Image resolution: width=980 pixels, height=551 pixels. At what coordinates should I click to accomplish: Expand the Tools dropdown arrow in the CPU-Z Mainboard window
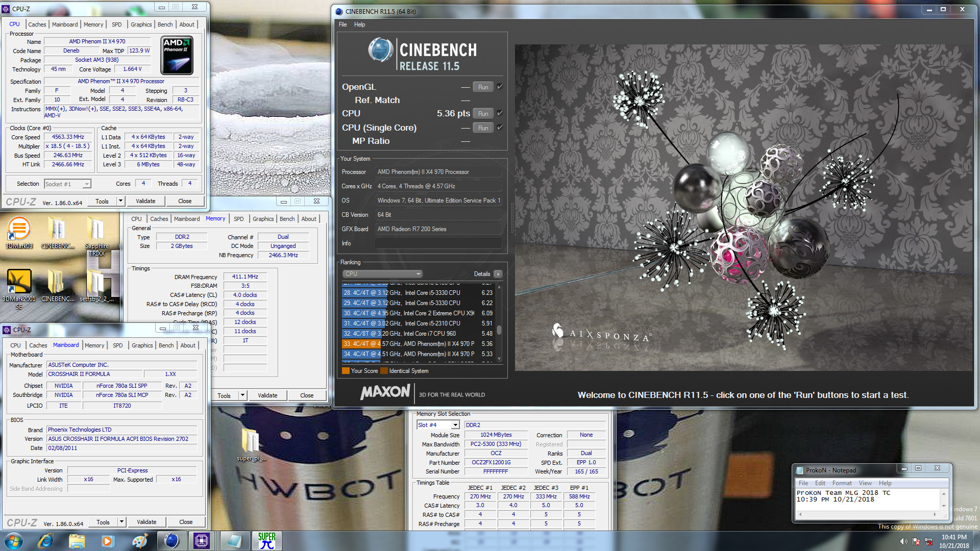point(121,522)
